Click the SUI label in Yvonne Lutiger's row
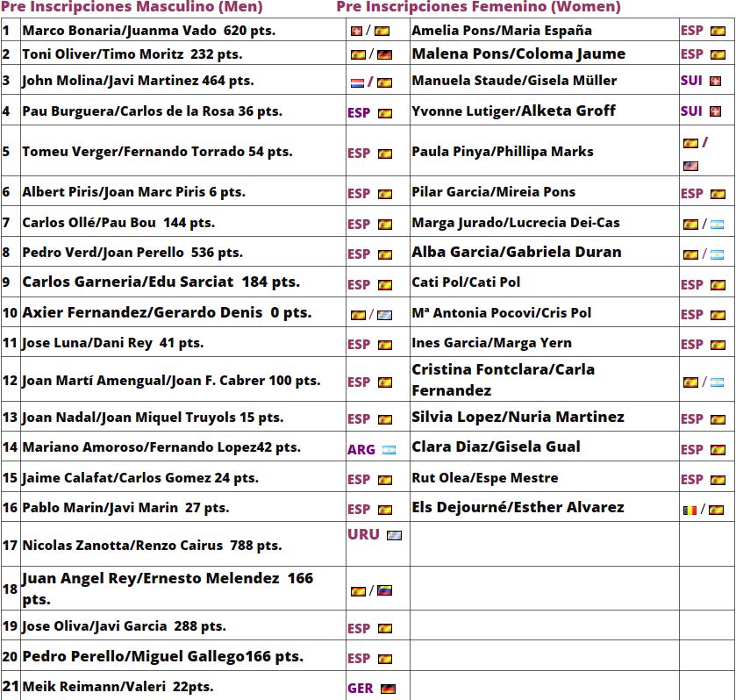This screenshot has height=700, width=736. 691,111
